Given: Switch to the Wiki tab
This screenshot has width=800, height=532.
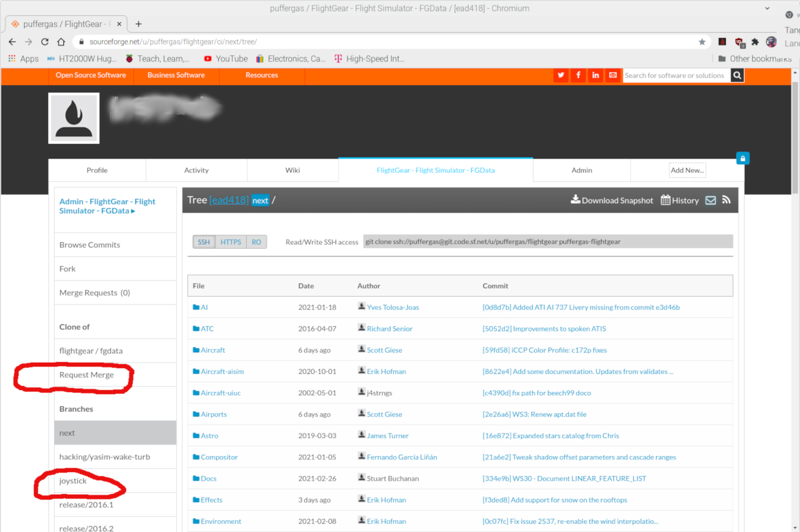Looking at the screenshot, I should coord(293,170).
